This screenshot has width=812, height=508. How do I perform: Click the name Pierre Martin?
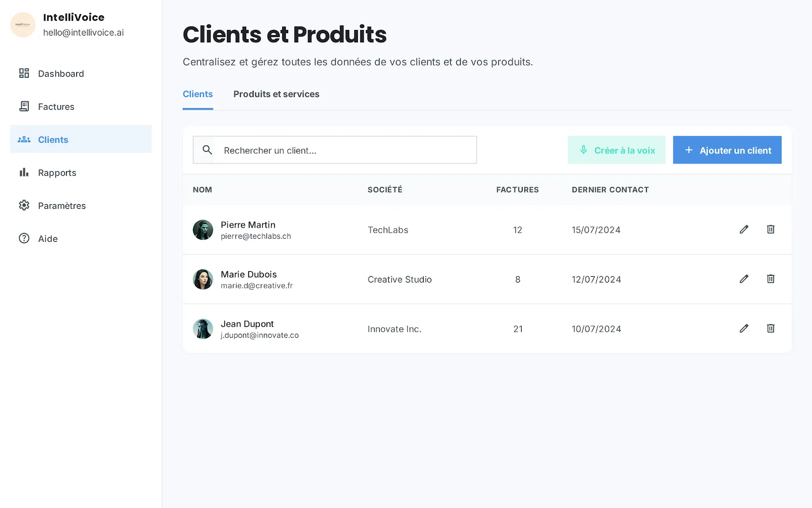click(248, 225)
